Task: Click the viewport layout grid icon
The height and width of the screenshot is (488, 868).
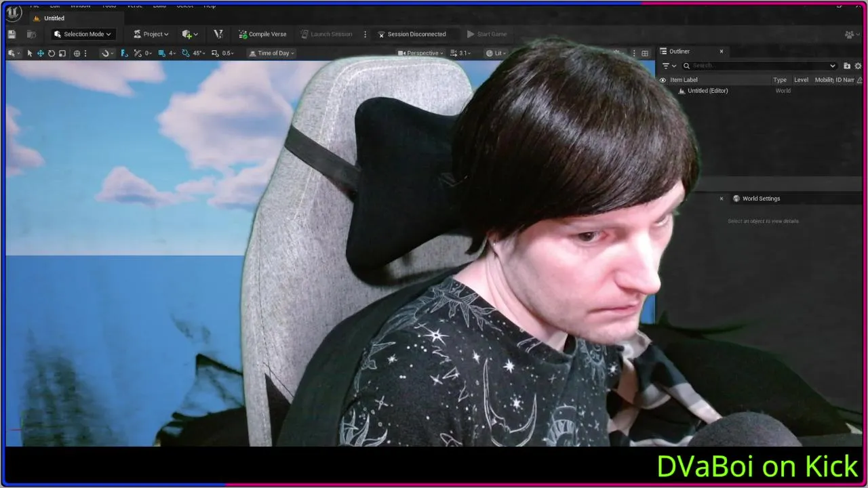Action: point(645,53)
